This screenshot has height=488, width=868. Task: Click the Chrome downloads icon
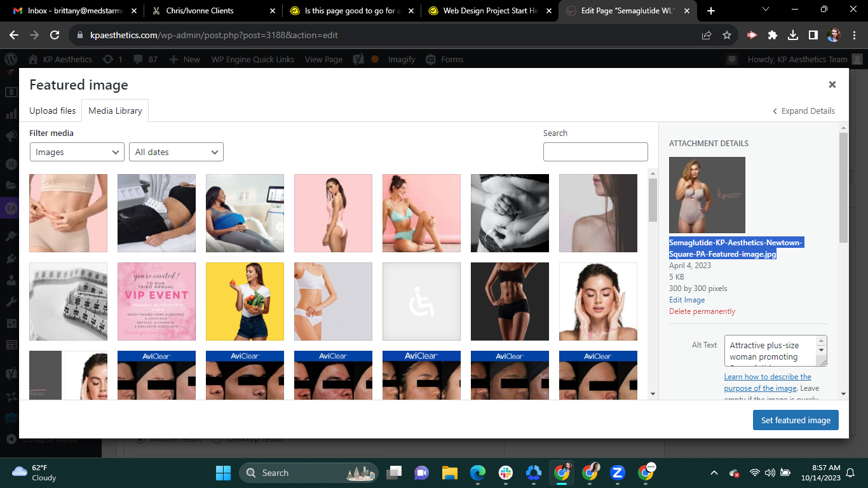[792, 36]
